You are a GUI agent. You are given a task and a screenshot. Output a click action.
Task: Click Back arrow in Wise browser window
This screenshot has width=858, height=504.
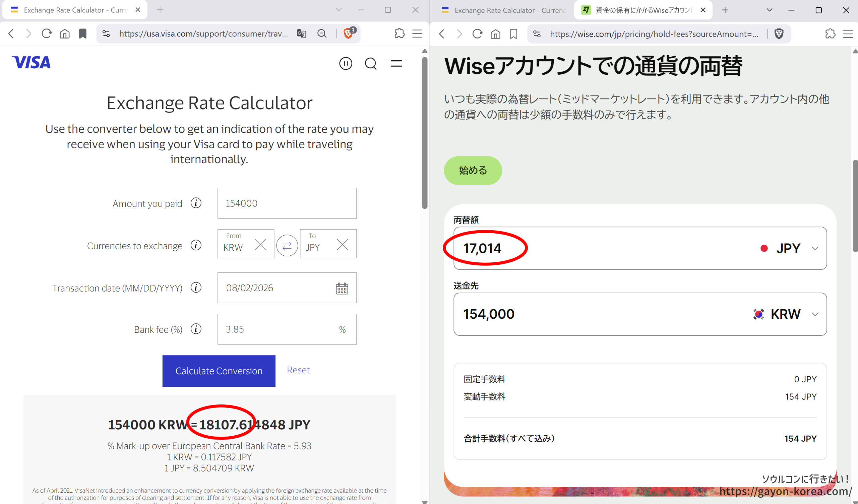(x=442, y=34)
